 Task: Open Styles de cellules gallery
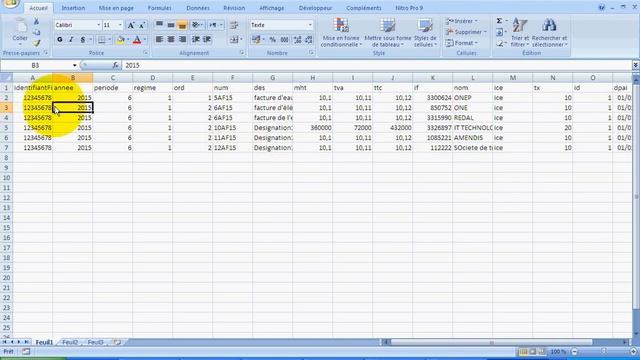coord(425,33)
